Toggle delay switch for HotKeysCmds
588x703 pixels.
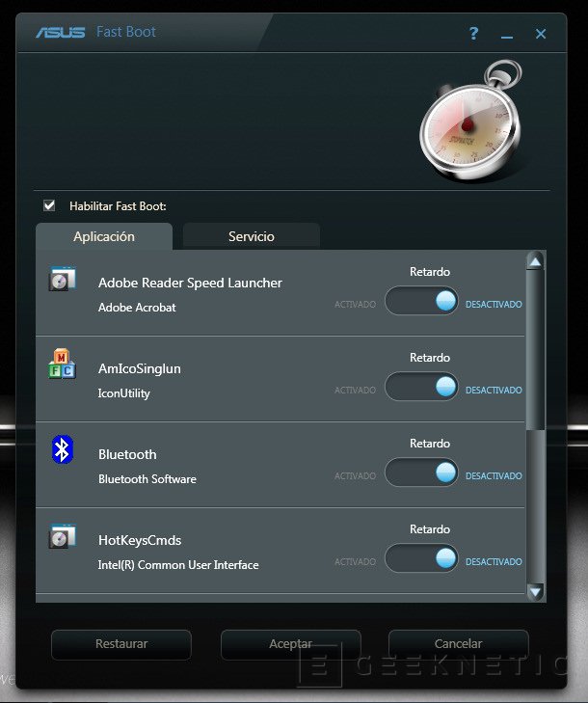pos(421,558)
